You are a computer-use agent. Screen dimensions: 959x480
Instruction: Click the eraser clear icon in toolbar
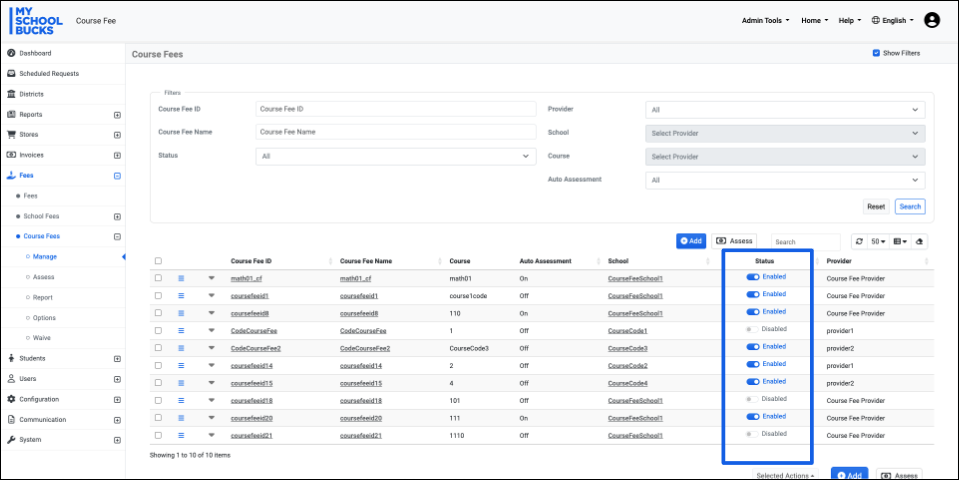[x=919, y=242]
